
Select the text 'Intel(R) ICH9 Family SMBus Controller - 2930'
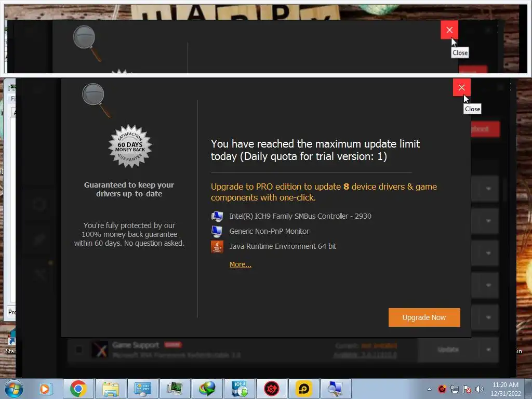pos(300,216)
